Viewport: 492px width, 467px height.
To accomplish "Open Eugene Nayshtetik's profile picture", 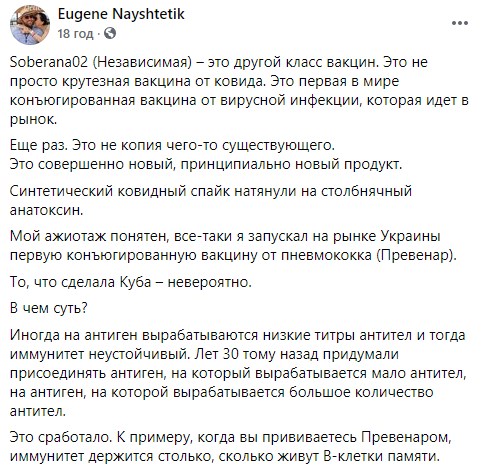I will tap(30, 24).
